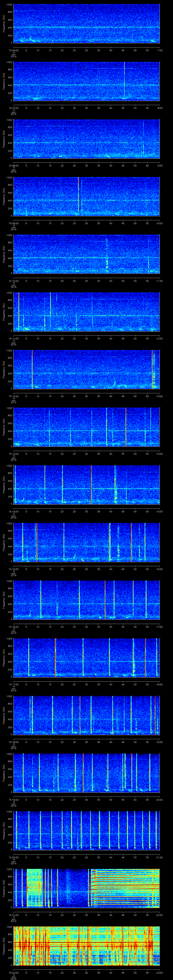
Task: Click the 8:00 end time label
Action: (160, 108)
